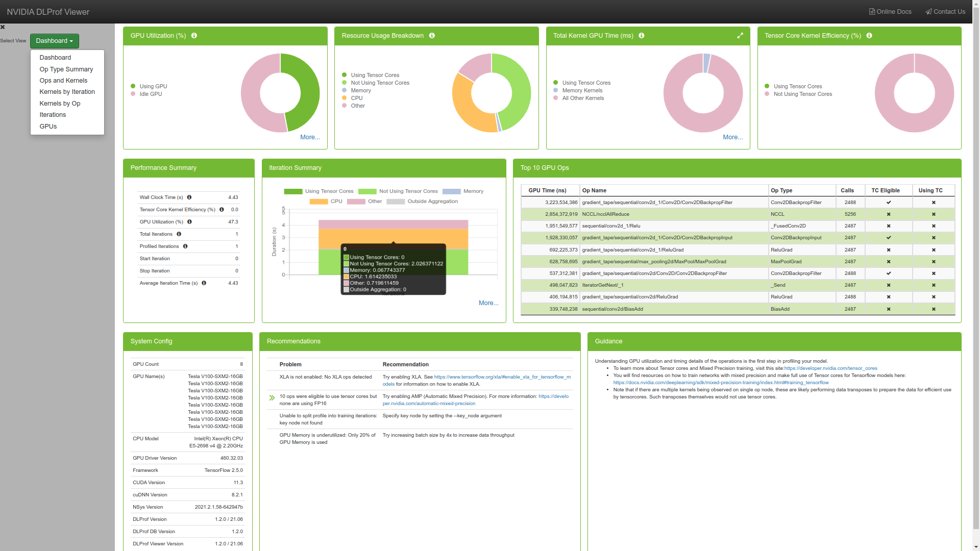This screenshot has height=551, width=980.
Task: Sort table by GPU Time (ns) column header
Action: pos(547,190)
